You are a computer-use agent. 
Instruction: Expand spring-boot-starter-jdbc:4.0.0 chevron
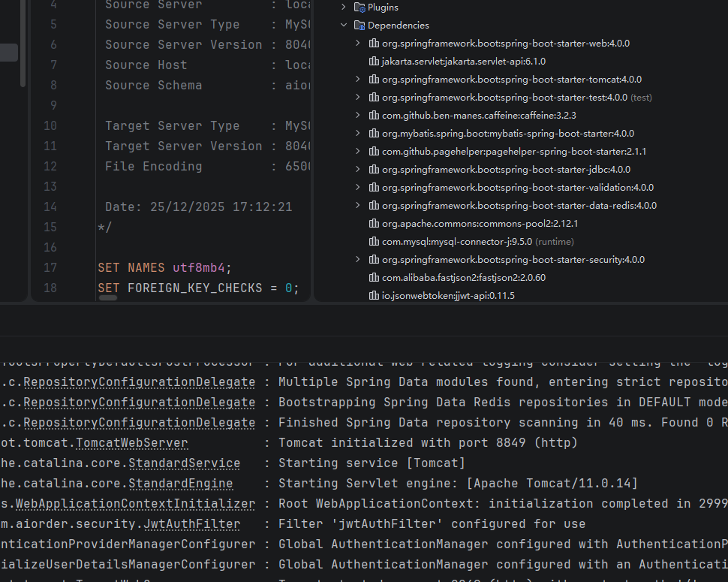[357, 170]
